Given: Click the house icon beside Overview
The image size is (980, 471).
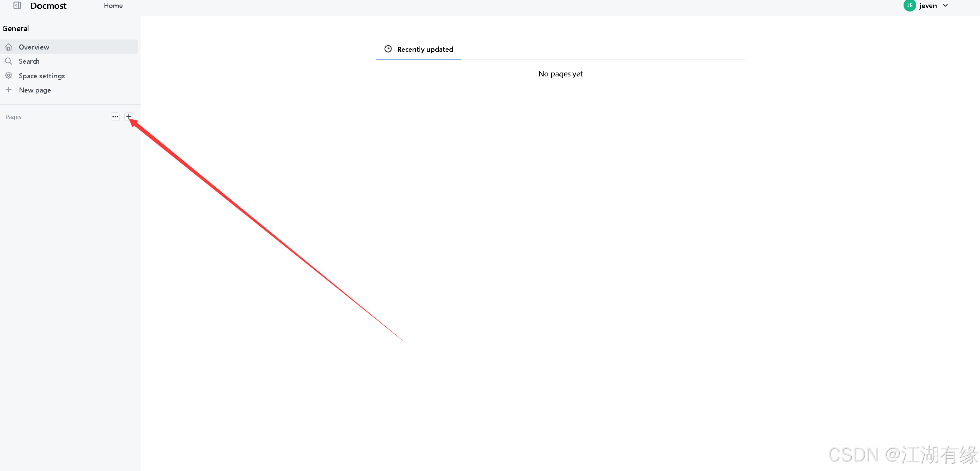Looking at the screenshot, I should pos(9,47).
